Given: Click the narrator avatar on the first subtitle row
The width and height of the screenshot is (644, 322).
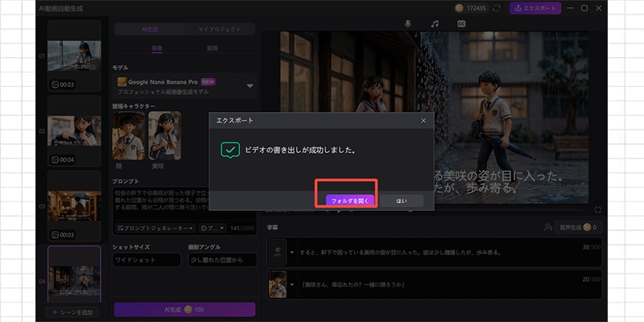Looking at the screenshot, I should tap(277, 252).
